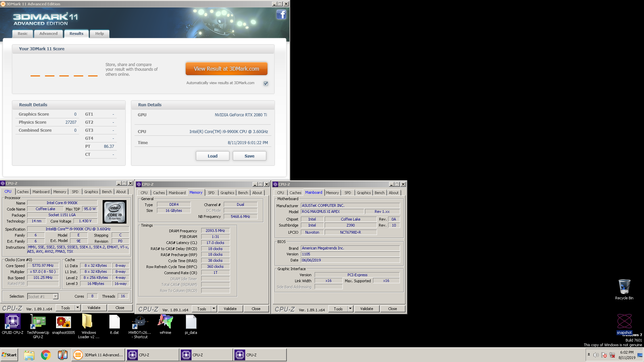This screenshot has width=644, height=362.
Task: Expand Socket #1 selection dropdown
Action: point(56,296)
